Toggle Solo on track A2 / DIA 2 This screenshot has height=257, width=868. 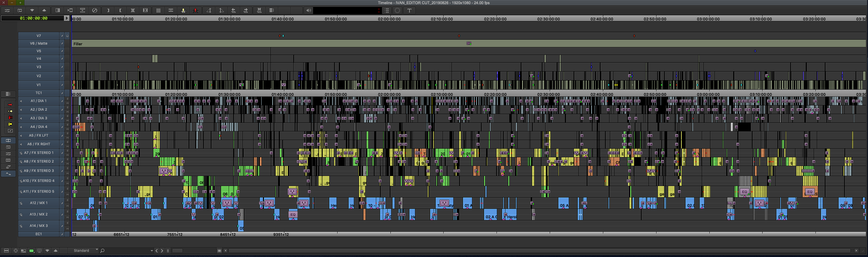(67, 108)
